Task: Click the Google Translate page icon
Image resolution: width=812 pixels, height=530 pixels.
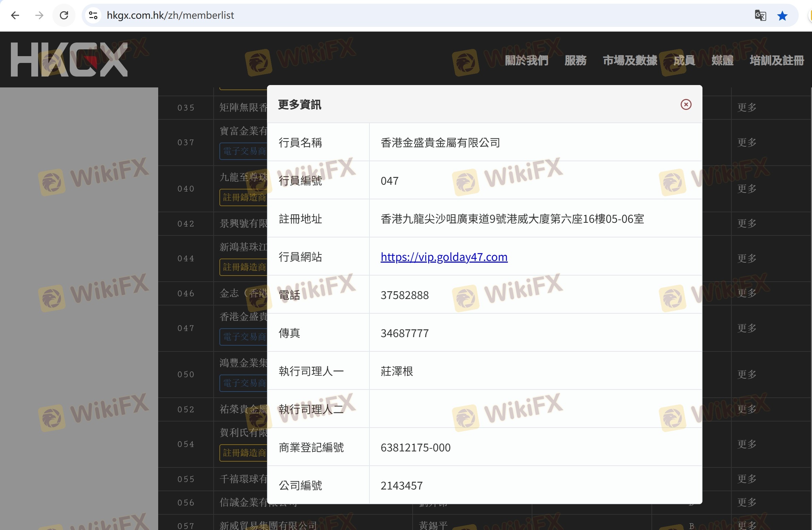Action: 760,15
